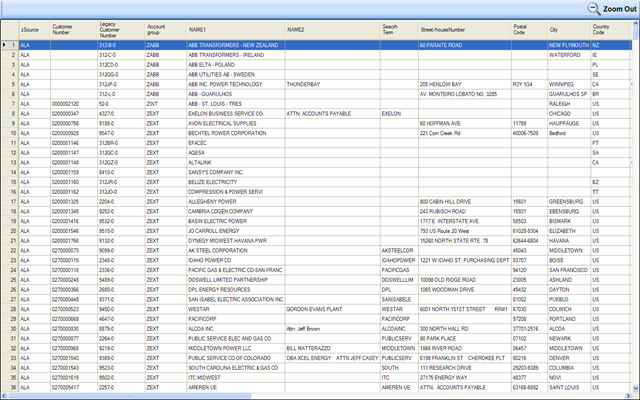Click scroll down arrow of vertical scrollbar
The height and width of the screenshot is (400, 640).
pyautogui.click(x=636, y=388)
